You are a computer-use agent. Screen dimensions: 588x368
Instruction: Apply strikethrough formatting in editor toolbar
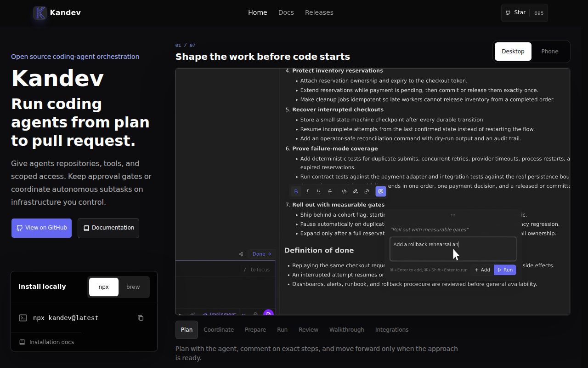[330, 191]
